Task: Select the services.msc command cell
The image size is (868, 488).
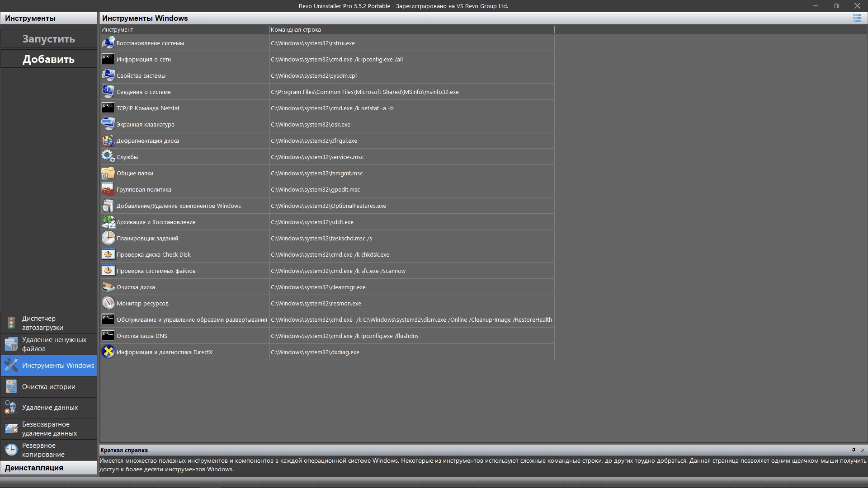Action: point(412,157)
